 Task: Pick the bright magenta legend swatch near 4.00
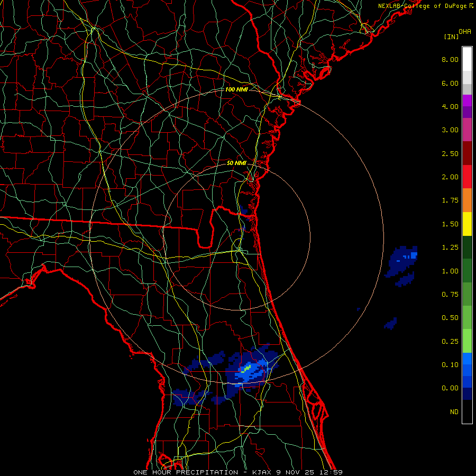[x=467, y=100]
